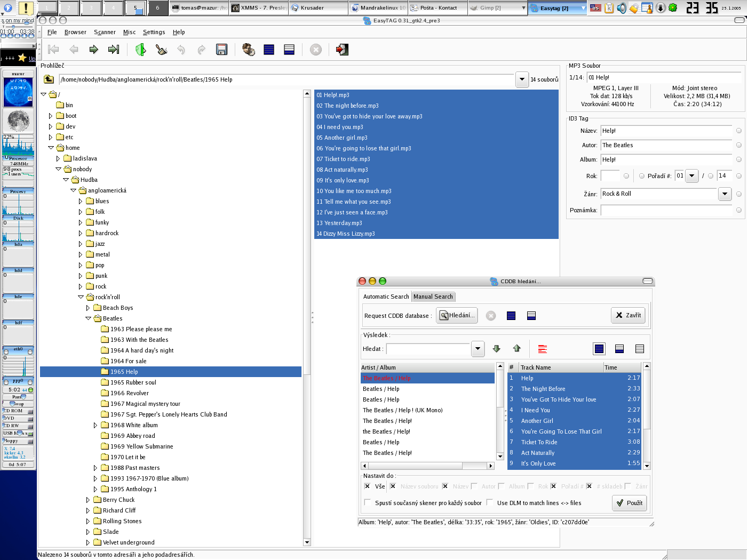Quit EasyTAG using the exit door icon

(342, 50)
